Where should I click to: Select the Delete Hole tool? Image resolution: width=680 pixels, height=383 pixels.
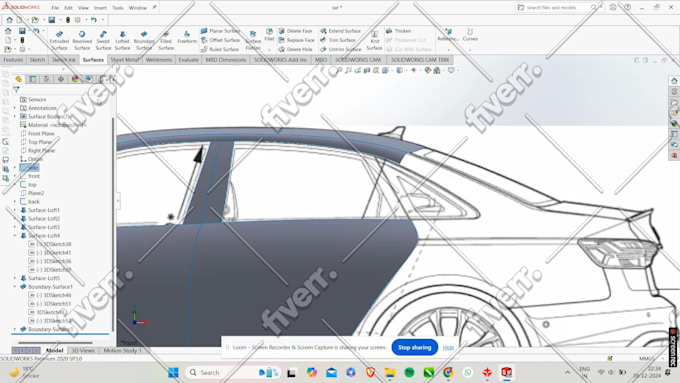click(295, 49)
